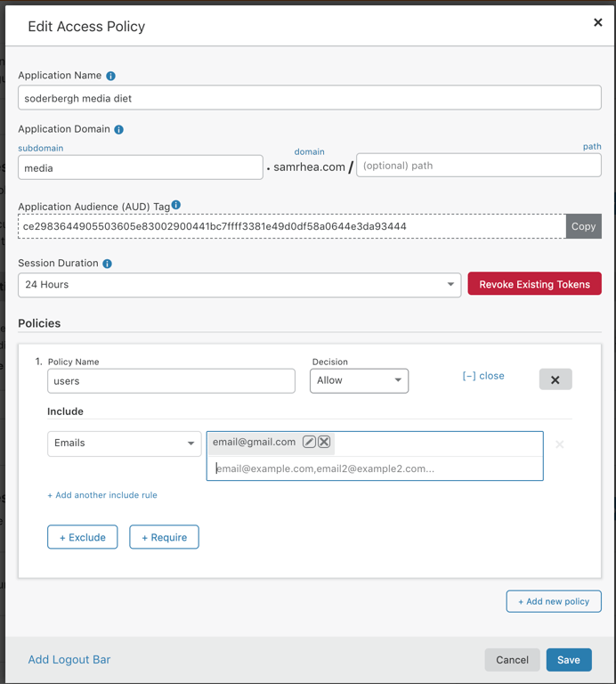Click Add another include rule
The height and width of the screenshot is (684, 616).
click(x=102, y=495)
